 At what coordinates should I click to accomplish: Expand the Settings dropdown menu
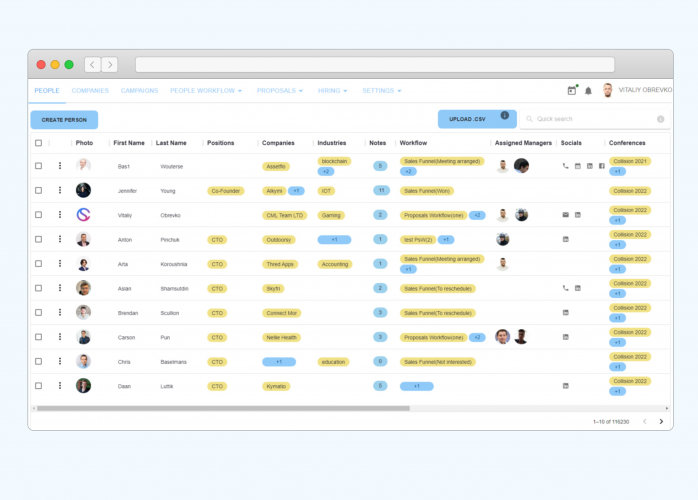(x=381, y=91)
